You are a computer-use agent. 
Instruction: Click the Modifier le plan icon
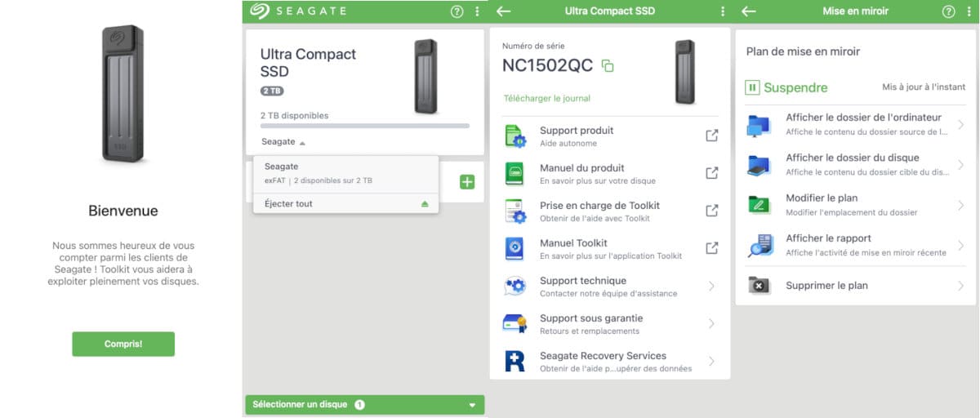(759, 205)
